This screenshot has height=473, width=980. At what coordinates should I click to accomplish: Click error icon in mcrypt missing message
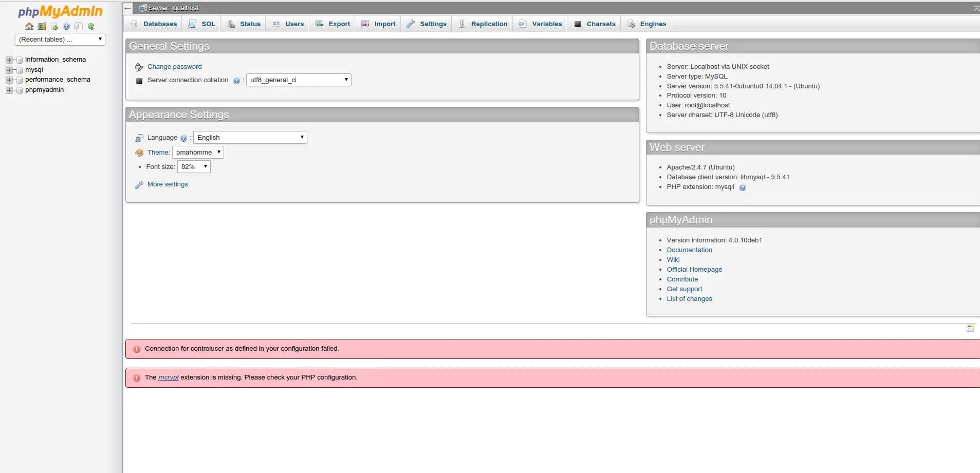[137, 378]
